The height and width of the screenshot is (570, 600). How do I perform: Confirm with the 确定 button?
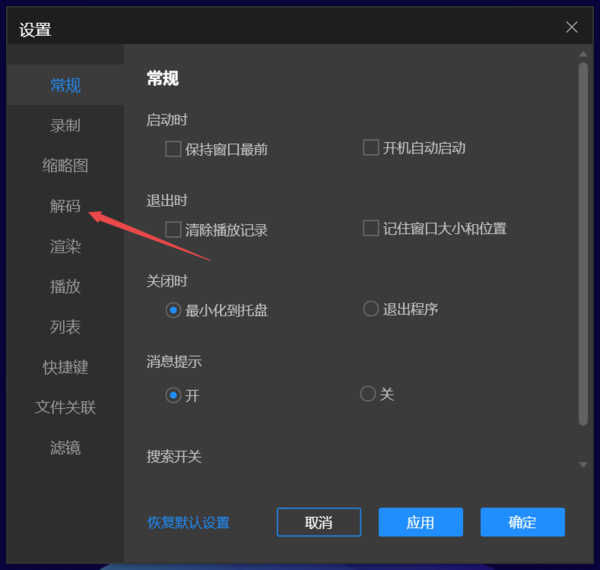522,522
